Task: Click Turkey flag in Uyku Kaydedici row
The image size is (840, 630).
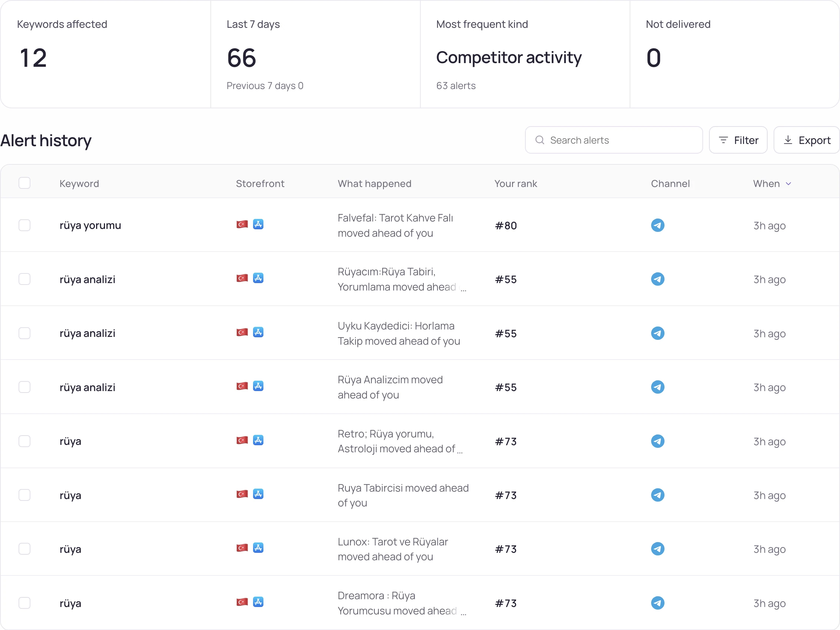Action: coord(242,332)
